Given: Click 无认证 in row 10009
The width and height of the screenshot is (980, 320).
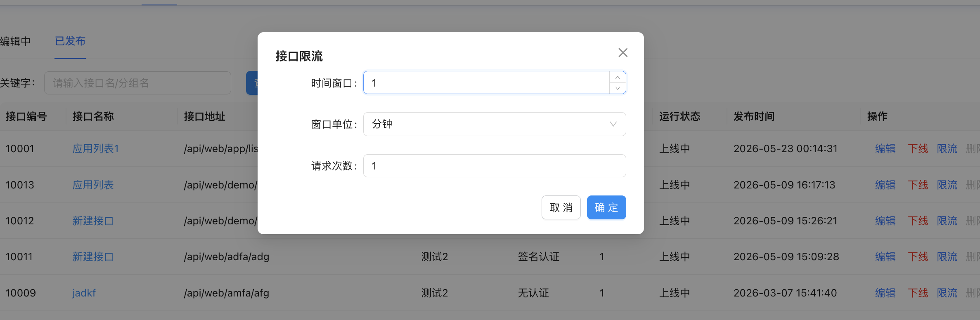Looking at the screenshot, I should pos(533,293).
